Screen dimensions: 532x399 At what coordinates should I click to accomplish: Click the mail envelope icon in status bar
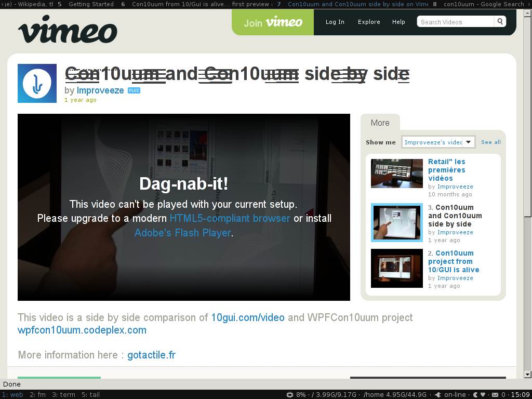point(495,395)
